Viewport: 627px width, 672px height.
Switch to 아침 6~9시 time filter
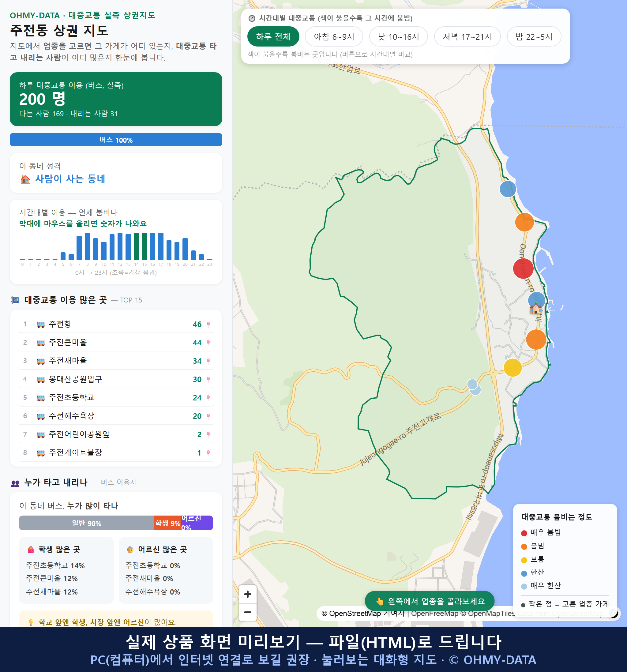click(x=334, y=36)
